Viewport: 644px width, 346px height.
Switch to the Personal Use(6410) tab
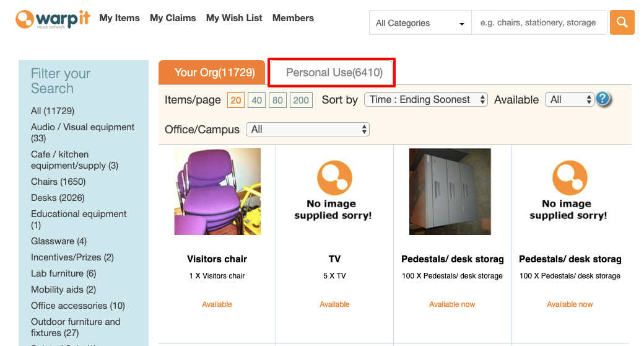click(331, 73)
